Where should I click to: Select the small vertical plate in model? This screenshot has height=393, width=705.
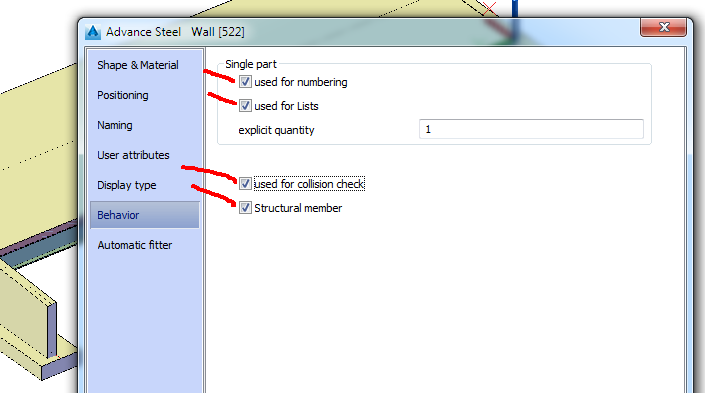click(x=52, y=330)
